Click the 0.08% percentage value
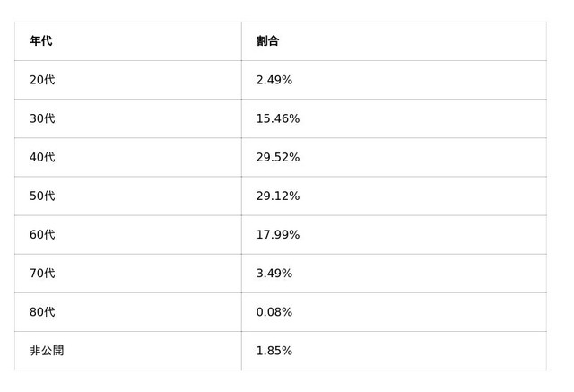 [x=274, y=311]
